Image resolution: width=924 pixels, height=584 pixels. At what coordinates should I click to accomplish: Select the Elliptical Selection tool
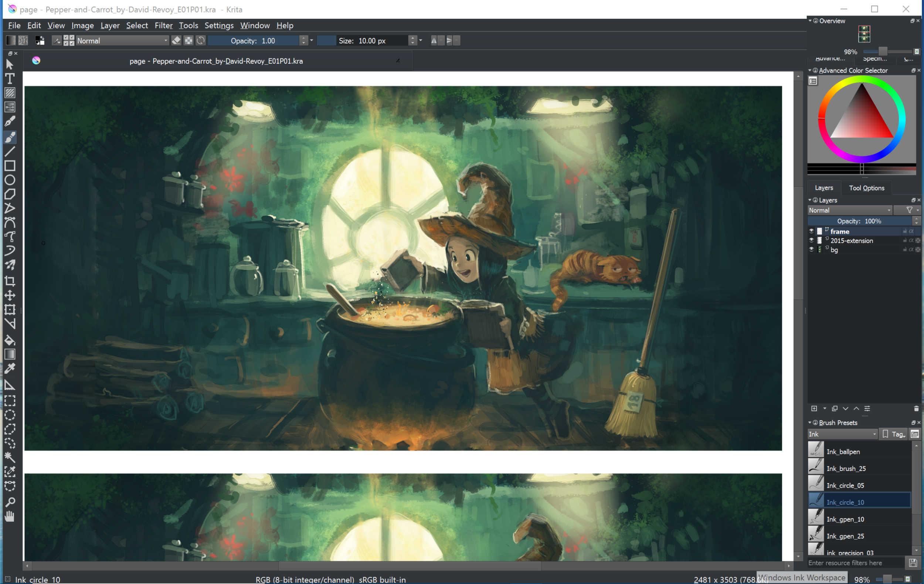(x=10, y=415)
